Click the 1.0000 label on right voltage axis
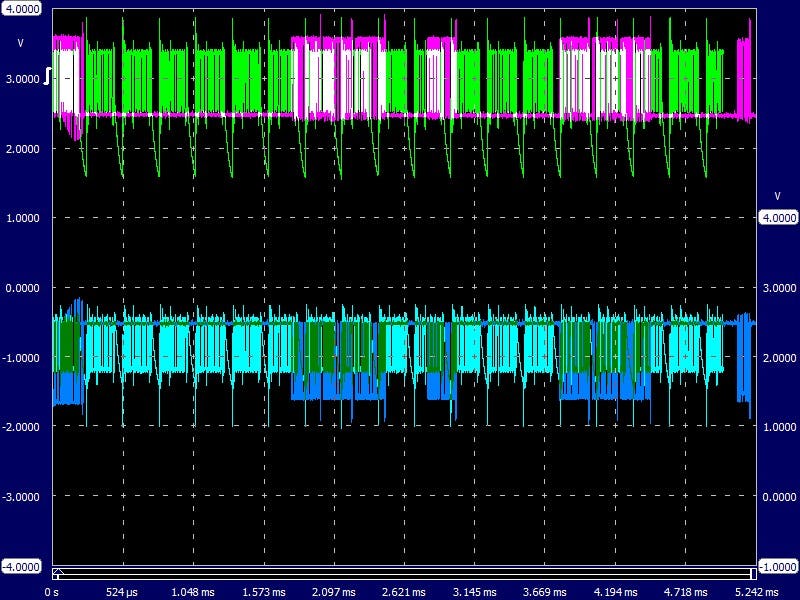The height and width of the screenshot is (600, 800). pyautogui.click(x=778, y=427)
